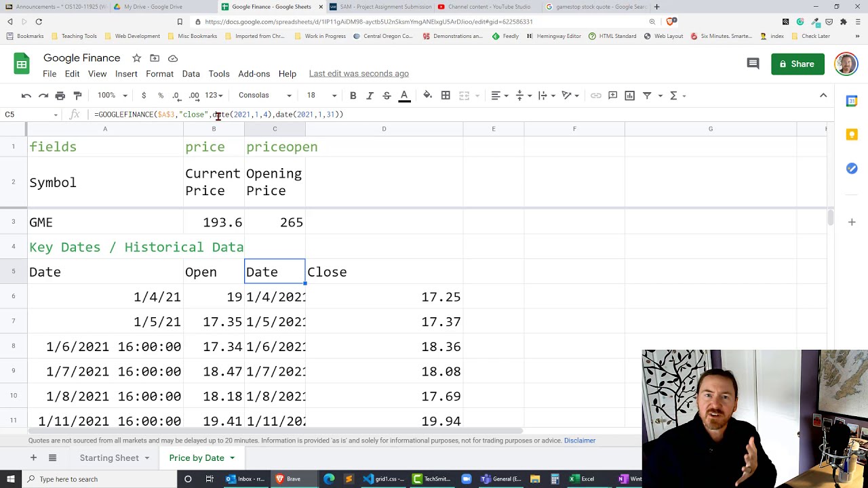Open the File menu
Viewport: 868px width, 488px height.
[50, 74]
